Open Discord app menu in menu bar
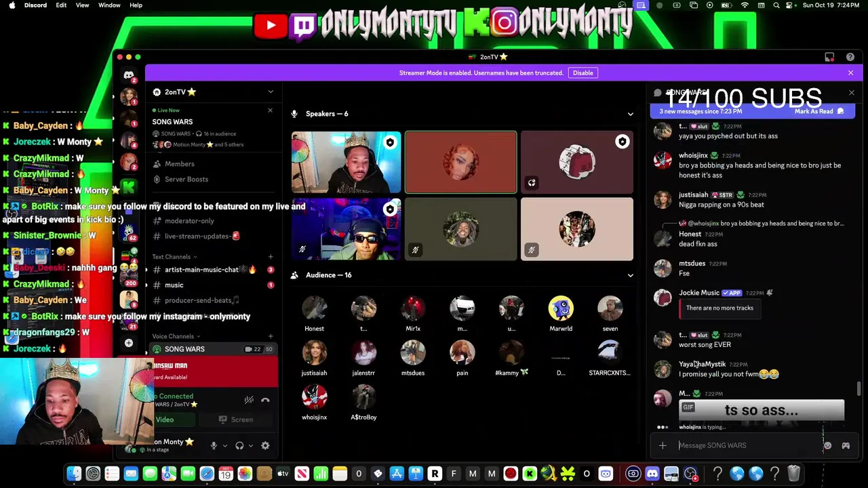The height and width of the screenshot is (488, 868). [35, 5]
